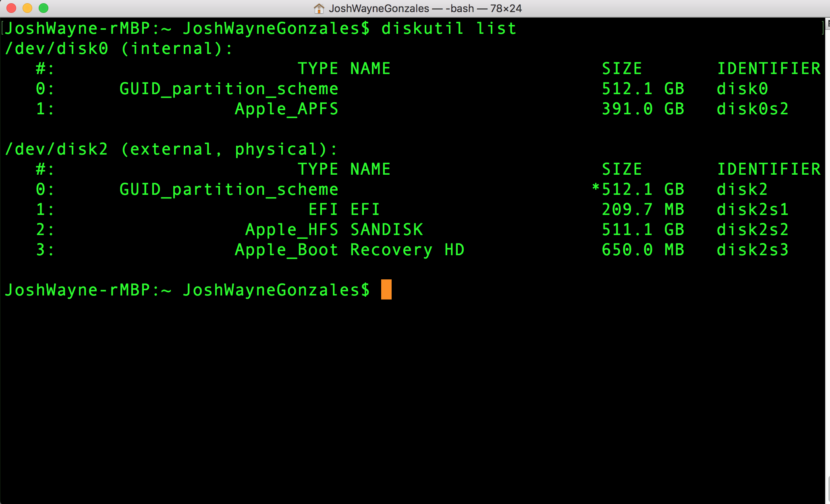Select '/dev/disk2 (external, physical):' header line

(x=171, y=149)
